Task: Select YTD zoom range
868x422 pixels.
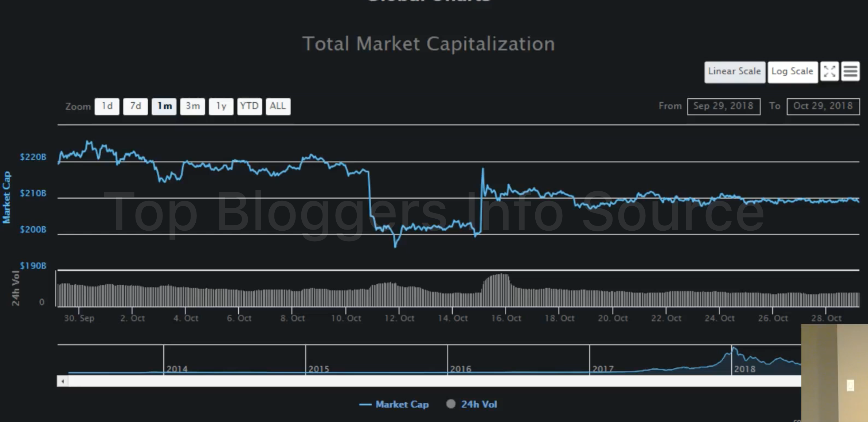Action: [249, 106]
